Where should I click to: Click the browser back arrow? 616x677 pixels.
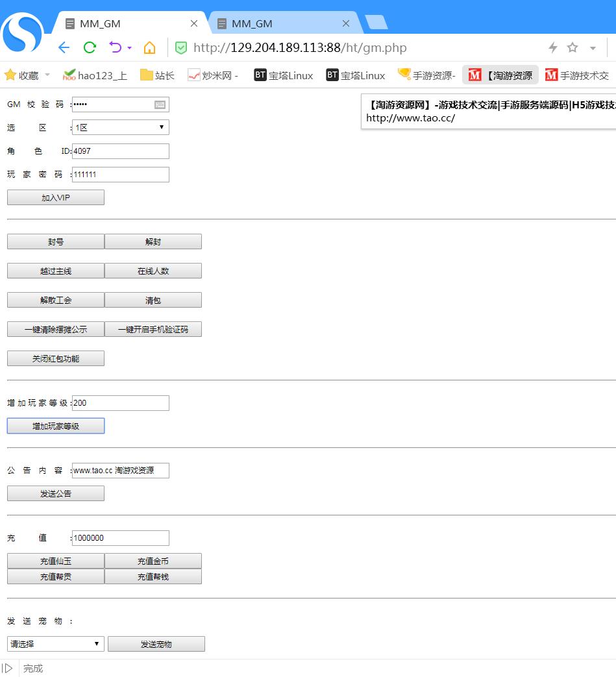click(64, 47)
